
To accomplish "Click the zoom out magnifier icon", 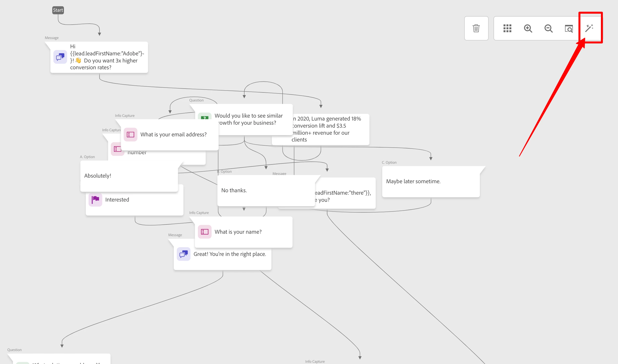I will (548, 29).
